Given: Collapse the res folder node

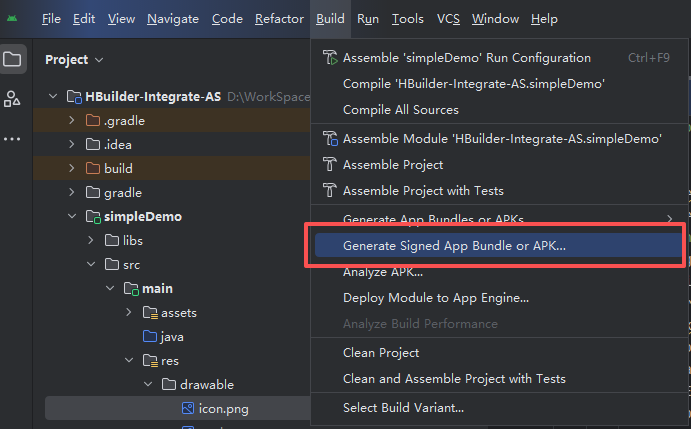Looking at the screenshot, I should tap(129, 360).
